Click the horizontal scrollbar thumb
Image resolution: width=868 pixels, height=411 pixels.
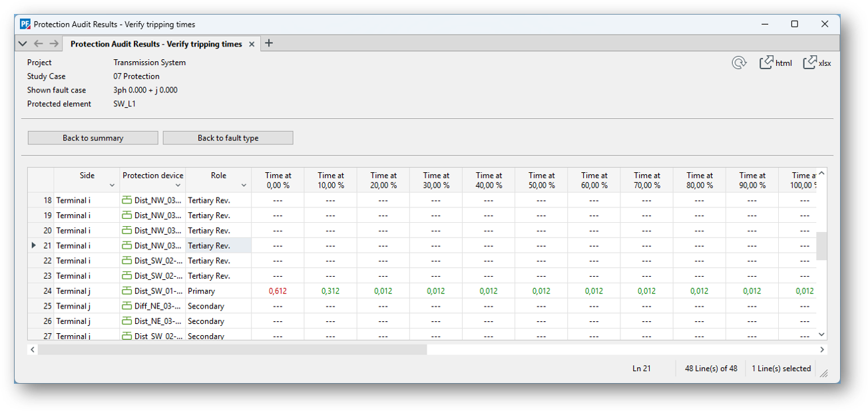coord(232,349)
